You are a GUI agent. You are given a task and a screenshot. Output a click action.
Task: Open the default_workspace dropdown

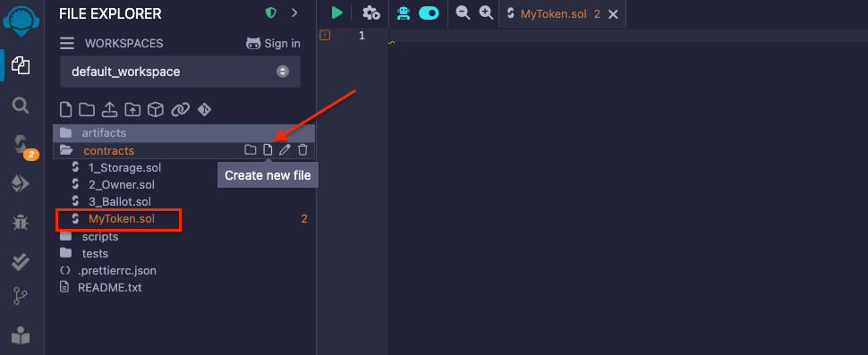[181, 72]
